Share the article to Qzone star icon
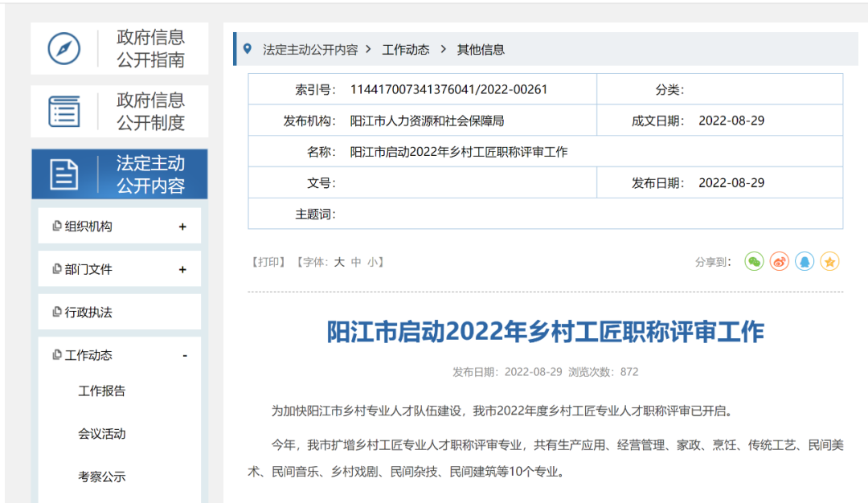The width and height of the screenshot is (868, 503). pos(829,261)
